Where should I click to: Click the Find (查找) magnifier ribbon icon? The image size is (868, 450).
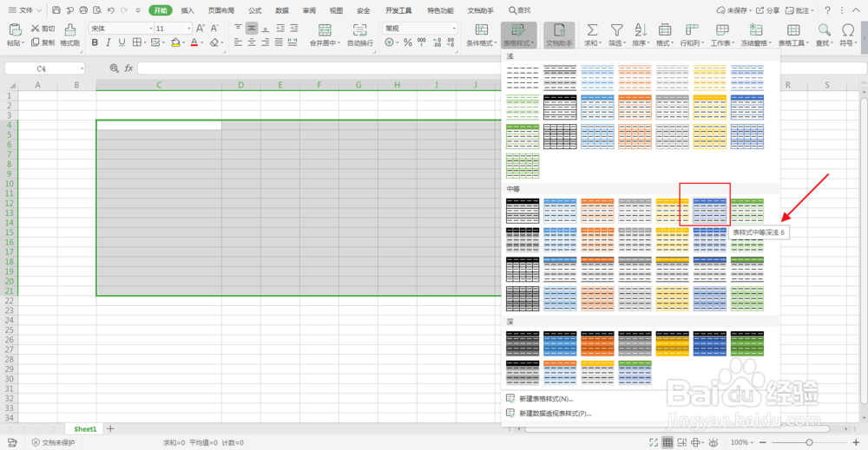[x=824, y=29]
